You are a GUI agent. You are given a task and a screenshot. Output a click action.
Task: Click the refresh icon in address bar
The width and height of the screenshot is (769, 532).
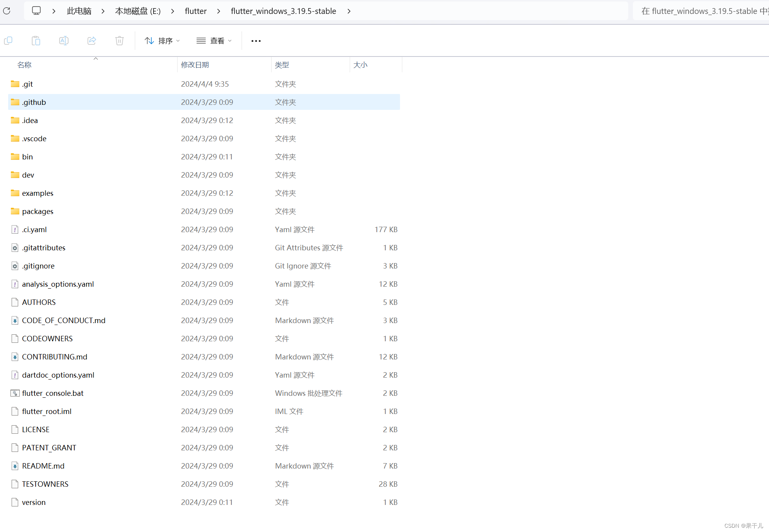pyautogui.click(x=7, y=11)
